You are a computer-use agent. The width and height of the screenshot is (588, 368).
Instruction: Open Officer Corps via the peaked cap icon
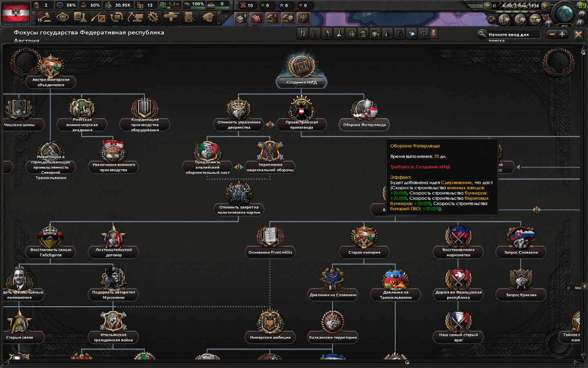[208, 18]
